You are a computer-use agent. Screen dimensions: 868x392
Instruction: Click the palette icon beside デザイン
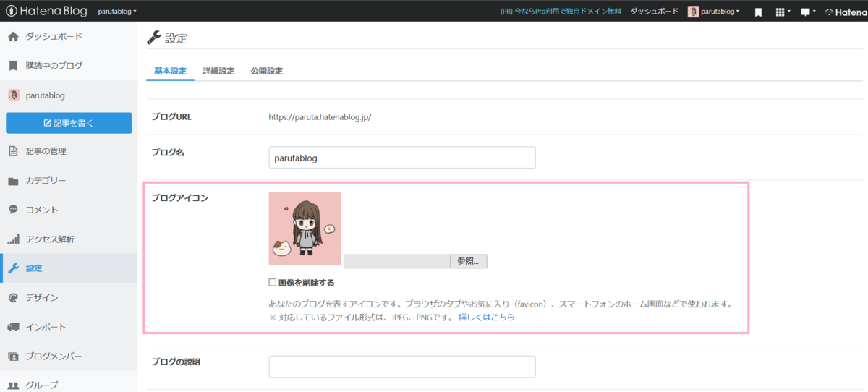13,297
